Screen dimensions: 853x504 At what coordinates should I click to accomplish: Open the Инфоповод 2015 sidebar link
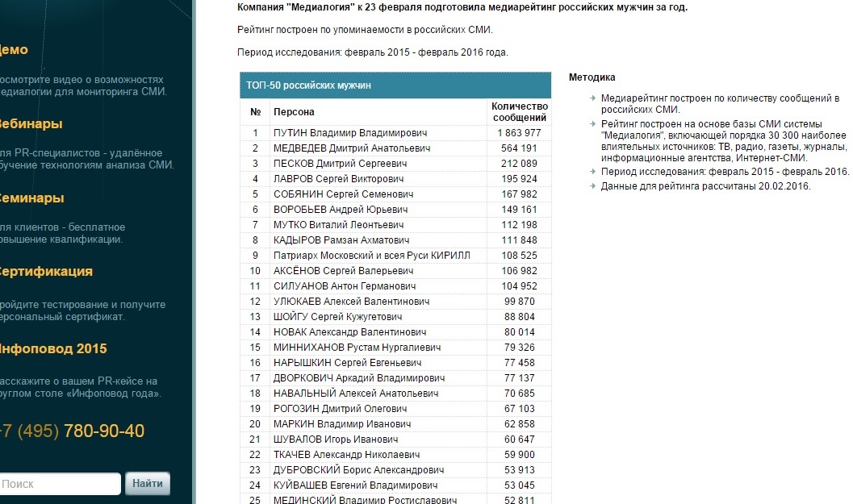(x=52, y=349)
